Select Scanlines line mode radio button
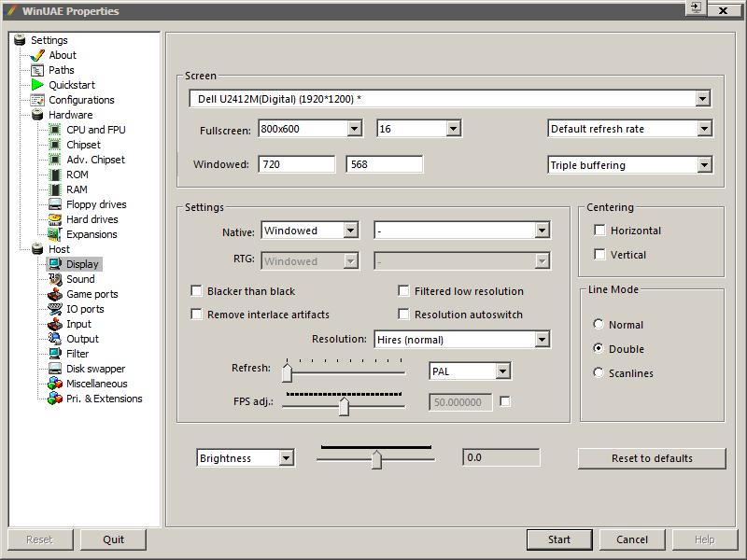Viewport: 747px width, 560px height. tap(599, 372)
